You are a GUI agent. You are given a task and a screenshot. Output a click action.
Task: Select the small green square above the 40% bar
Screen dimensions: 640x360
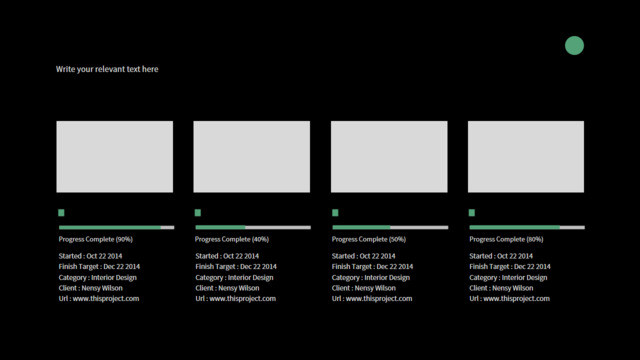[198, 213]
